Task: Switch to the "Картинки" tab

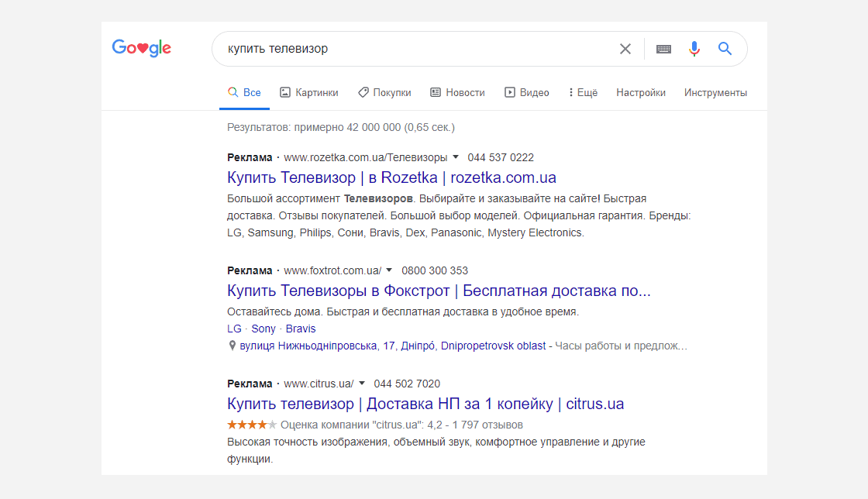Action: [309, 92]
